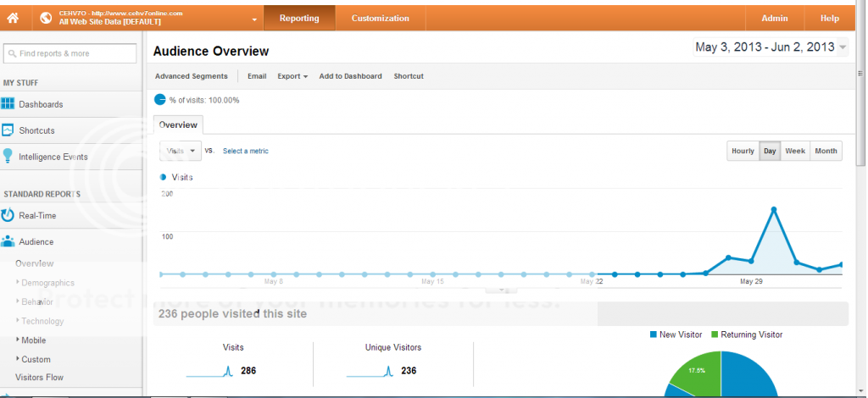
Task: Switch graph to Month
Action: (x=826, y=151)
